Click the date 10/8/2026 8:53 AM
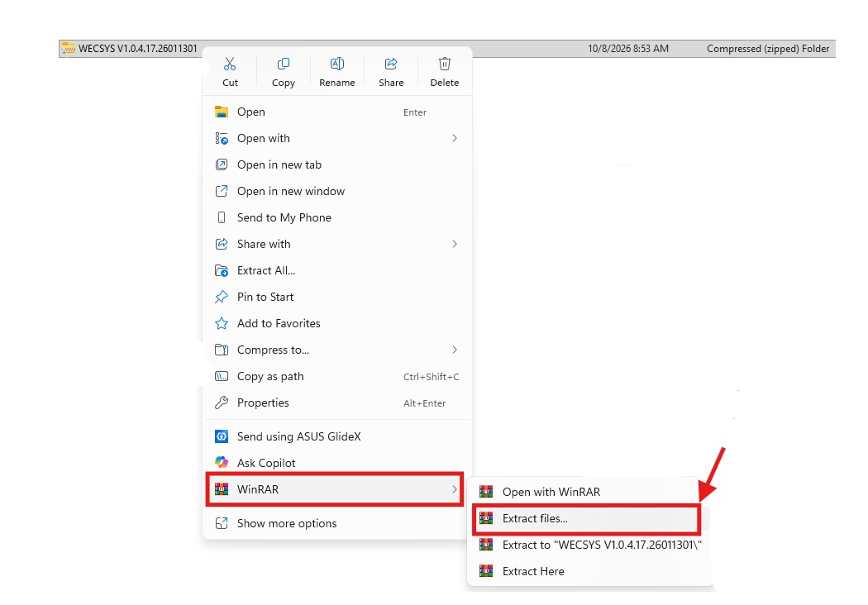The width and height of the screenshot is (868, 605). [628, 49]
